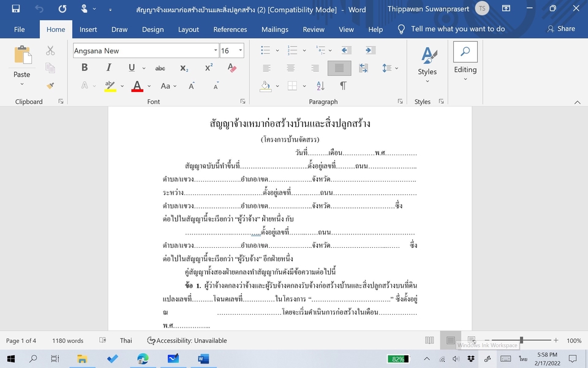Click the Share button
The width and height of the screenshot is (588, 368).
(561, 29)
